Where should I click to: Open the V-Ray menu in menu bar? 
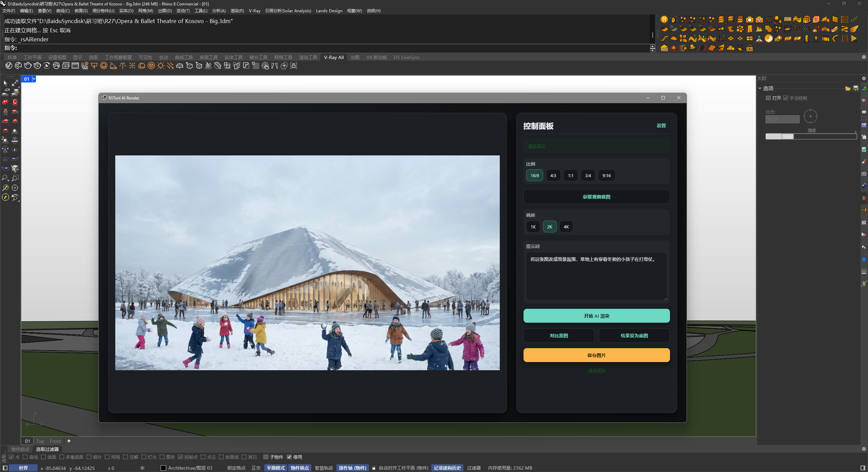pyautogui.click(x=254, y=11)
